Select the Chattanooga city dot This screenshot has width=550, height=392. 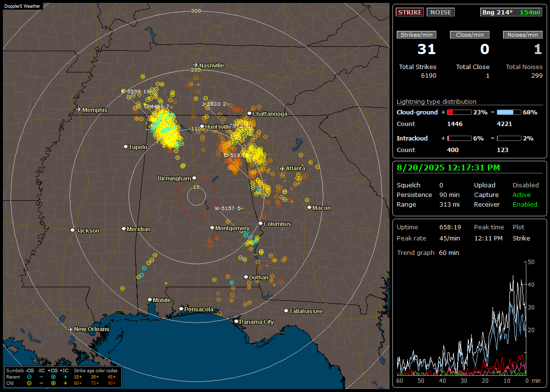[249, 113]
